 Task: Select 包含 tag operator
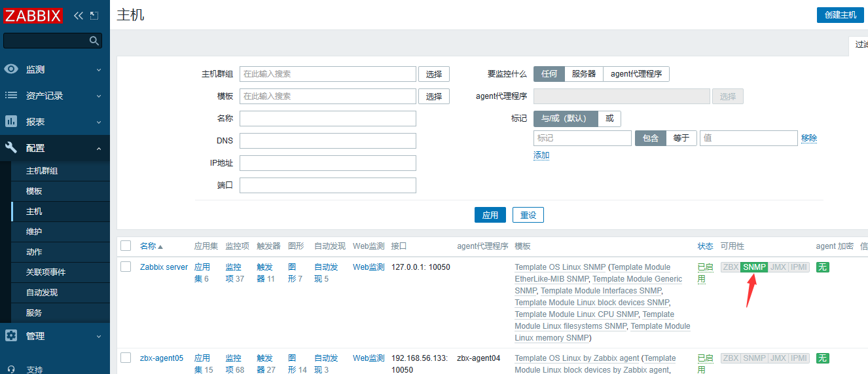click(x=651, y=138)
